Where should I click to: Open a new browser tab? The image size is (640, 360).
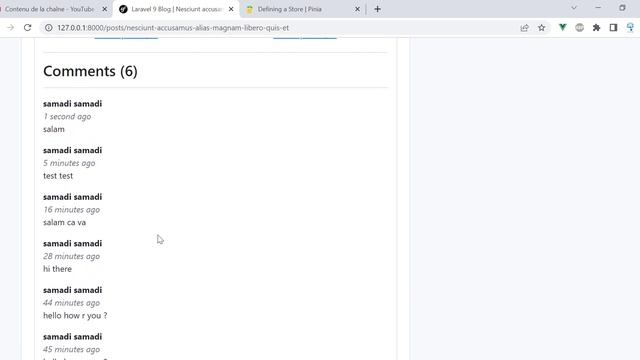pos(377,9)
